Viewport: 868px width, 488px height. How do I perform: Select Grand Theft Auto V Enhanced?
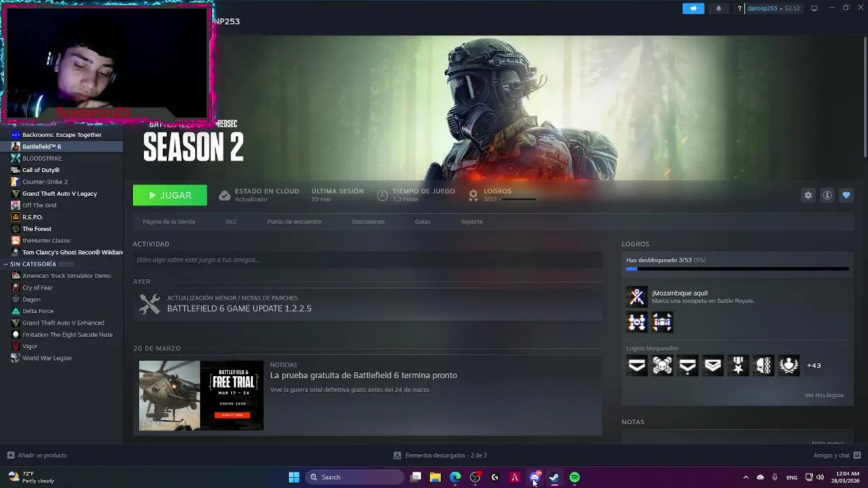coord(62,323)
